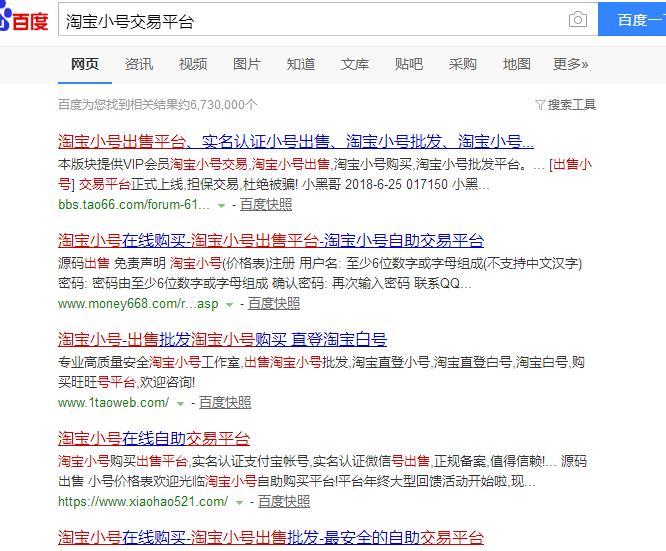
Task: Open result 淘宝小号在线自助交易平台
Action: click(x=154, y=438)
